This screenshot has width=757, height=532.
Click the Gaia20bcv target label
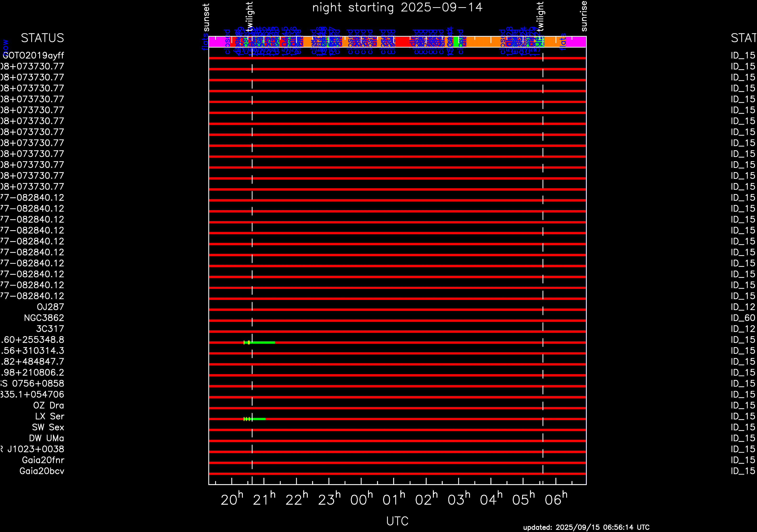[42, 471]
